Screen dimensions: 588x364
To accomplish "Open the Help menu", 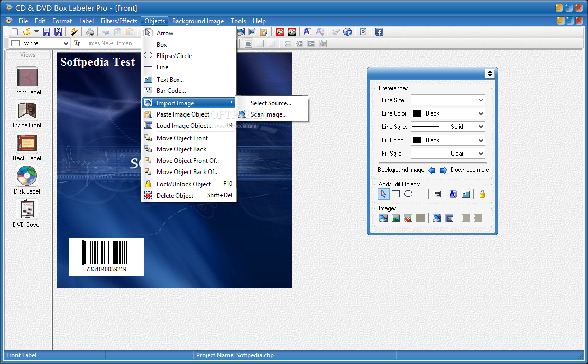I will (259, 21).
